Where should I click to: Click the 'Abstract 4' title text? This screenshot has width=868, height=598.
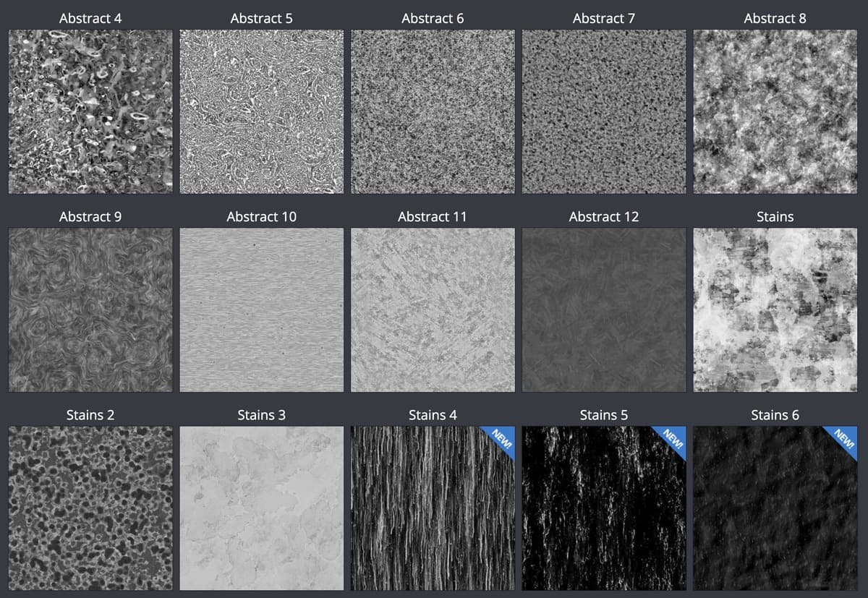[x=90, y=18]
